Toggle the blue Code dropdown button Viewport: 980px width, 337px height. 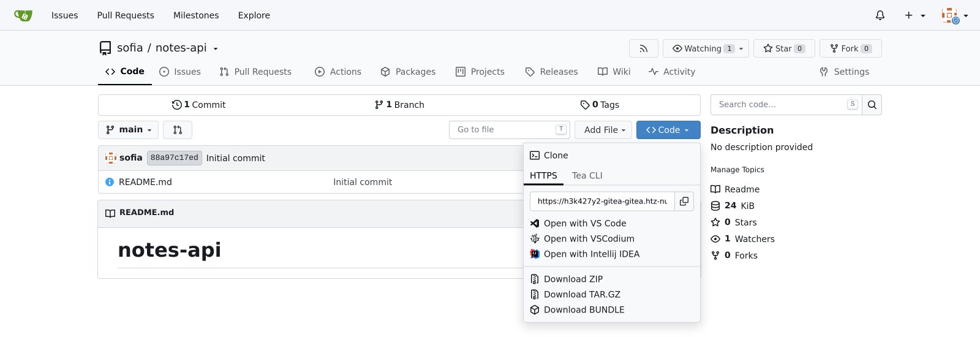(x=668, y=130)
